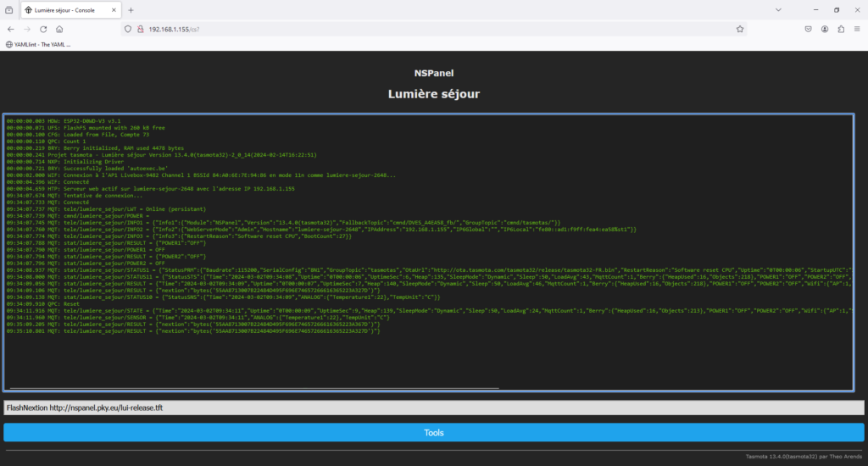Click the 'tele/lumiere_sejour/SENSOR' log line

click(198, 318)
